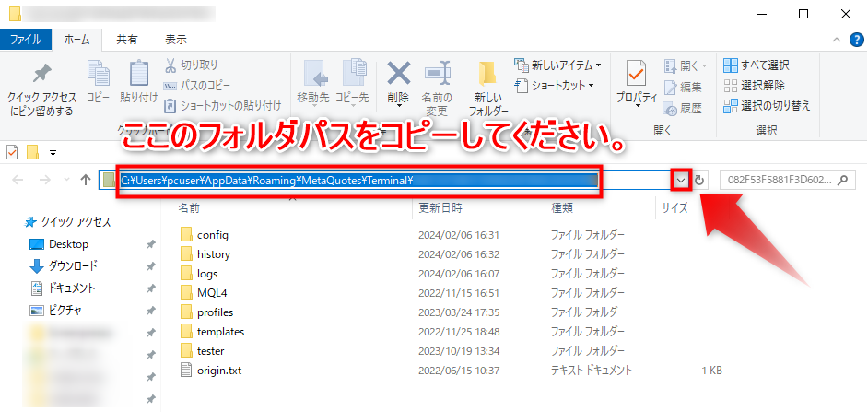Click the up-one-level arrow button
Viewport: 868px width, 412px height.
86,180
